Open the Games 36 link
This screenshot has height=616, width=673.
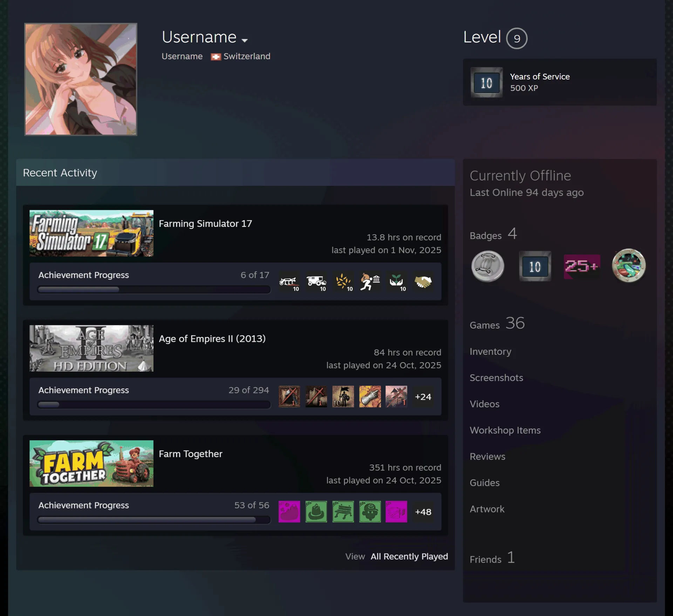[497, 323]
